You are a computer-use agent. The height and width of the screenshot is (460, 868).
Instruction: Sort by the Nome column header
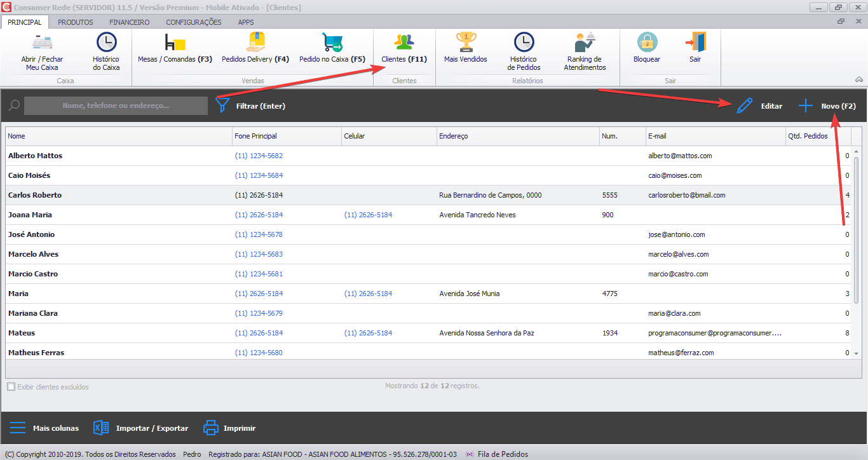pos(119,136)
